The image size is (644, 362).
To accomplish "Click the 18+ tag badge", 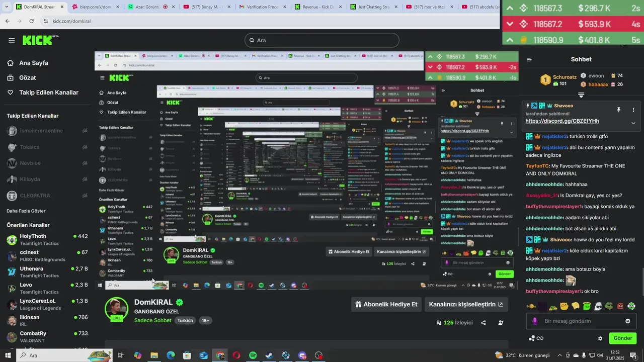I will (x=205, y=320).
